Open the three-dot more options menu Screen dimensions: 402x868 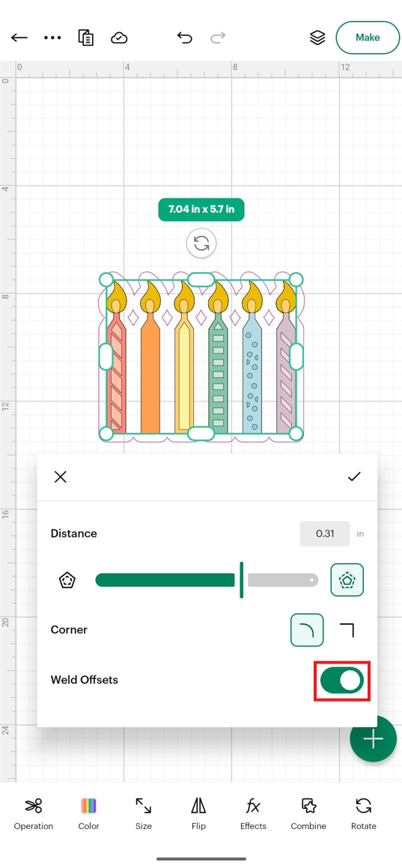pyautogui.click(x=52, y=37)
